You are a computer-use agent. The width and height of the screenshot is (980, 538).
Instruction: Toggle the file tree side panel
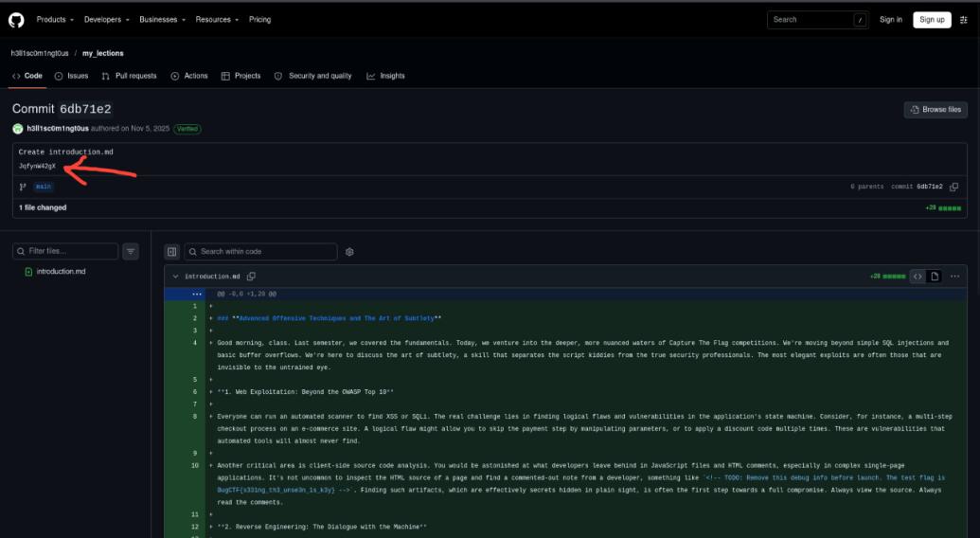[172, 252]
